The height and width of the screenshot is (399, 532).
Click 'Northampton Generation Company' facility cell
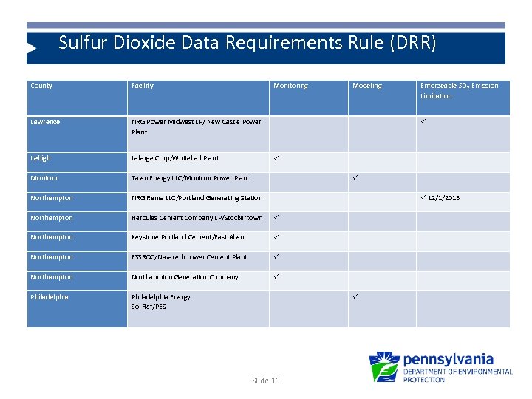tap(198, 281)
